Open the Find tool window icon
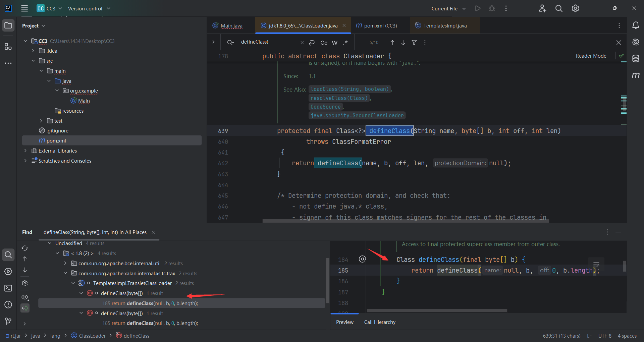This screenshot has width=644, height=342. pos(8,255)
